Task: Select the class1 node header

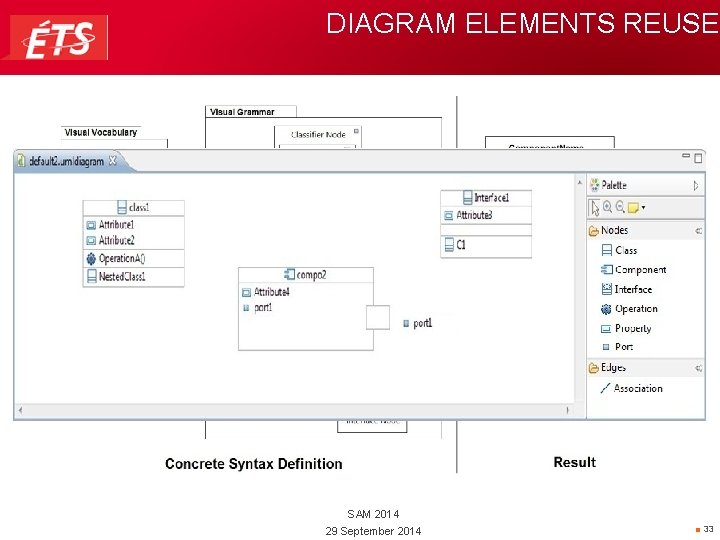Action: coord(133,208)
